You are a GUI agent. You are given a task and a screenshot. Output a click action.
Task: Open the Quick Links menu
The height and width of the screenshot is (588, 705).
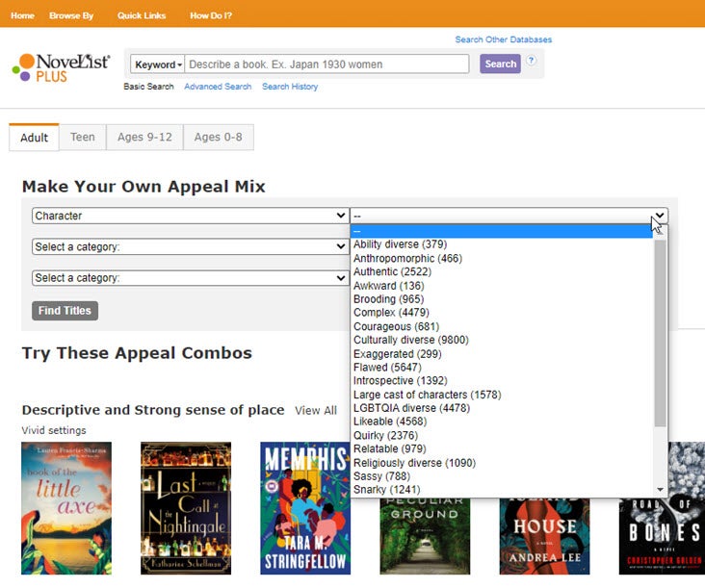[141, 16]
